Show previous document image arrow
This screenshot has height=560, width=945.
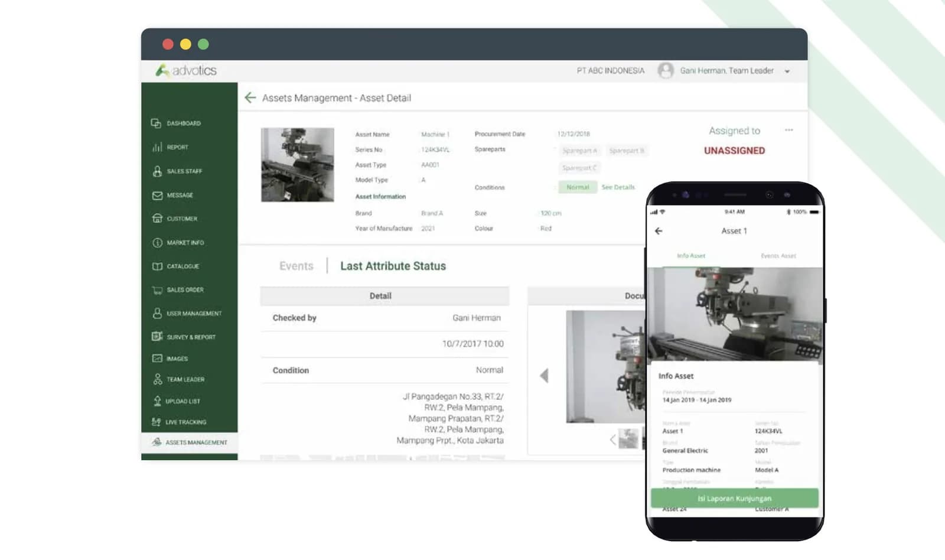tap(544, 376)
